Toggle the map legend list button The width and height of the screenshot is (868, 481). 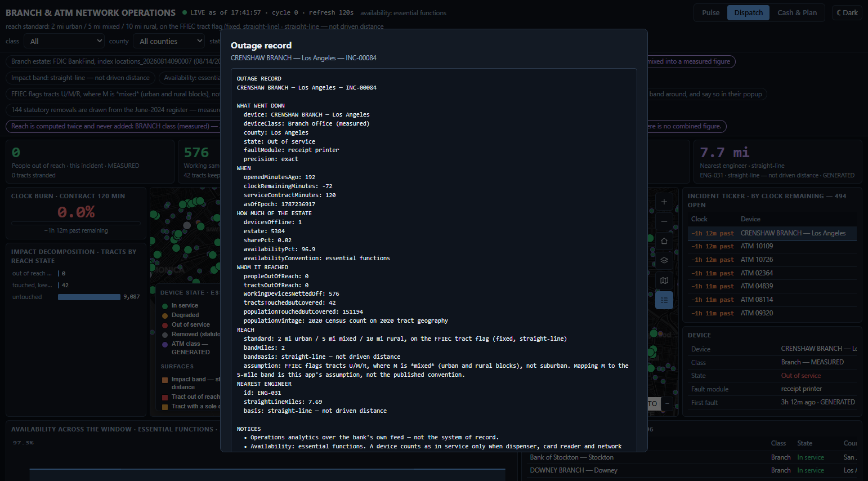pyautogui.click(x=664, y=300)
